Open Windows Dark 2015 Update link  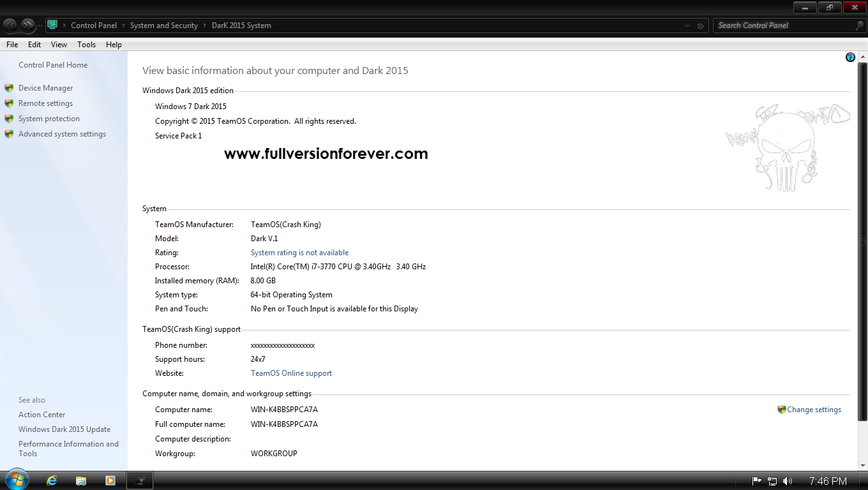[64, 429]
